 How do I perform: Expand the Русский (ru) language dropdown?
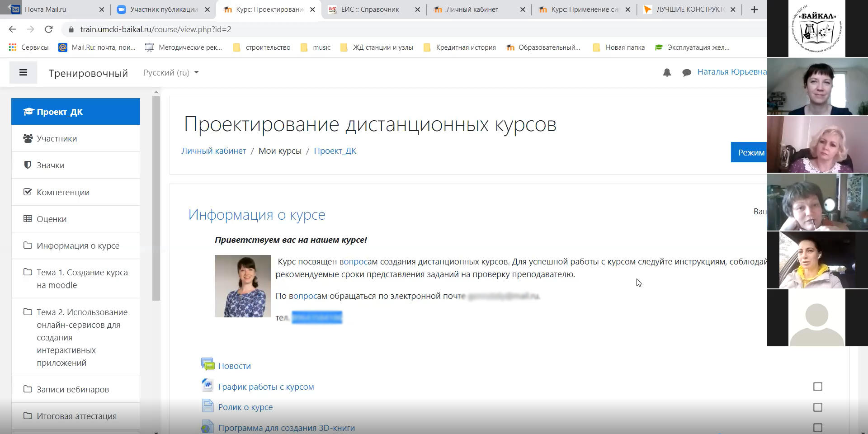[171, 73]
